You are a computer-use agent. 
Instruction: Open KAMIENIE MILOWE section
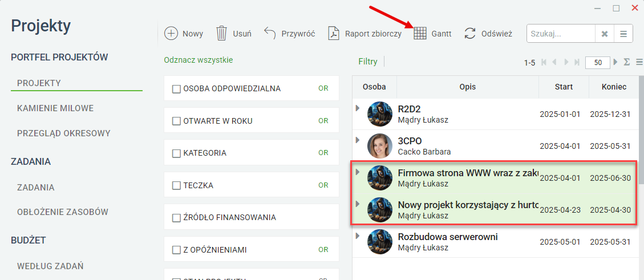pyautogui.click(x=55, y=108)
